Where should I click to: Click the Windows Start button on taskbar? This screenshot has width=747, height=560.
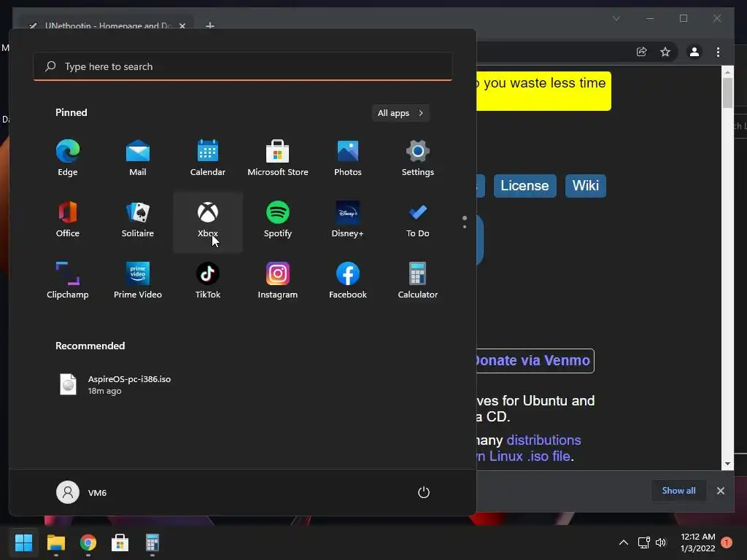tap(23, 542)
